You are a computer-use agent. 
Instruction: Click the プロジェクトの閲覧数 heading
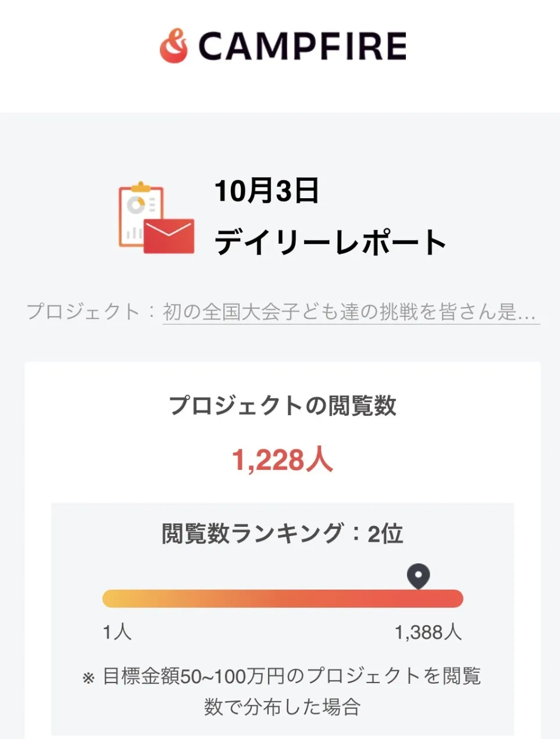[283, 405]
